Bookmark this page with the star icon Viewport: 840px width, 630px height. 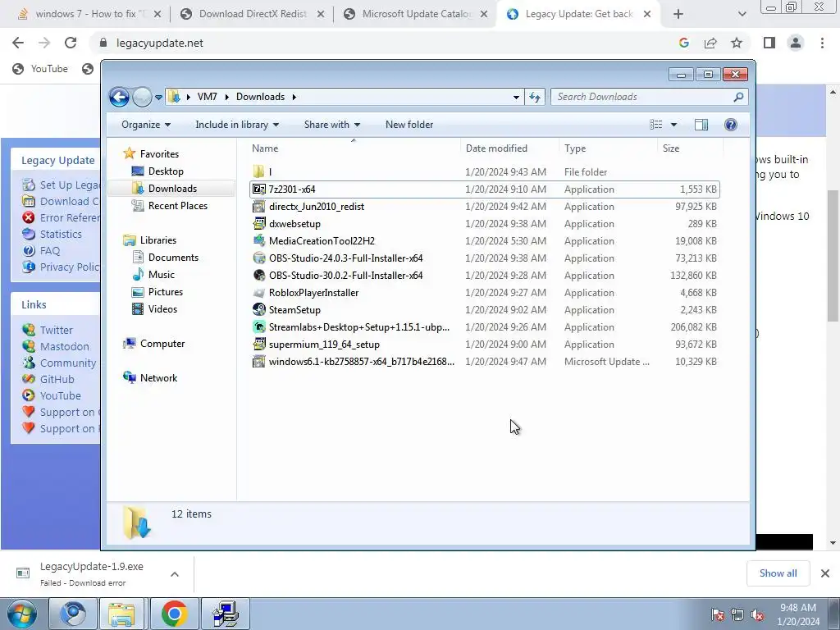[x=737, y=43]
